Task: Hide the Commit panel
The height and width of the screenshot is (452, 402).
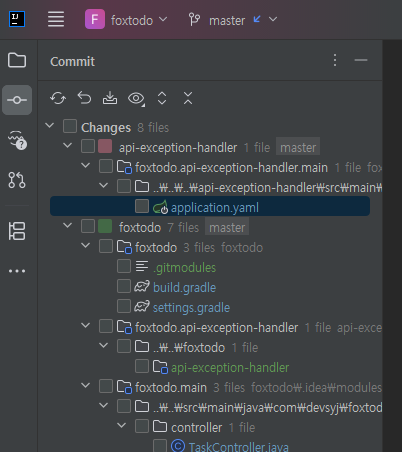Action: pyautogui.click(x=361, y=60)
